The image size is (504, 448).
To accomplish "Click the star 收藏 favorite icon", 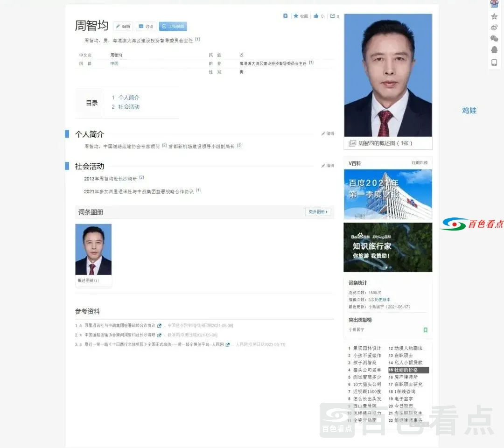I will 296,16.
